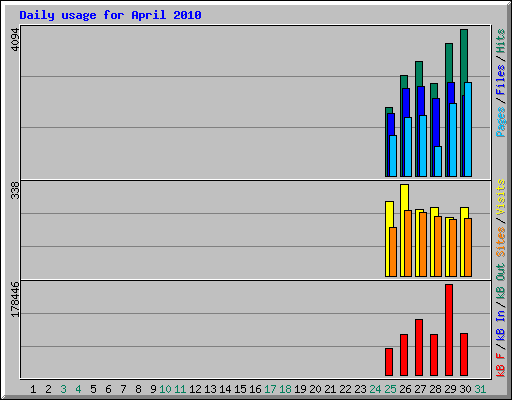
Task: Click day 15 on the x-axis
Action: pos(240,389)
